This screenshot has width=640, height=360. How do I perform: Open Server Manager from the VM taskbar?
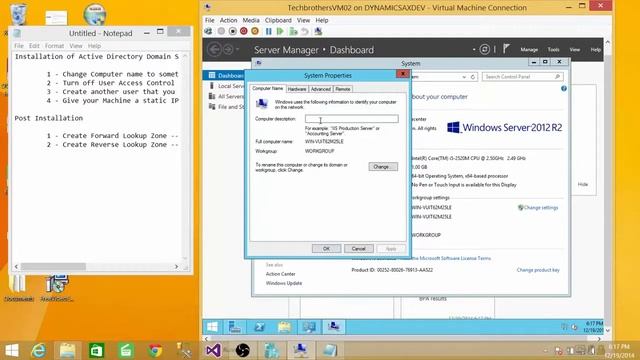tap(235, 327)
